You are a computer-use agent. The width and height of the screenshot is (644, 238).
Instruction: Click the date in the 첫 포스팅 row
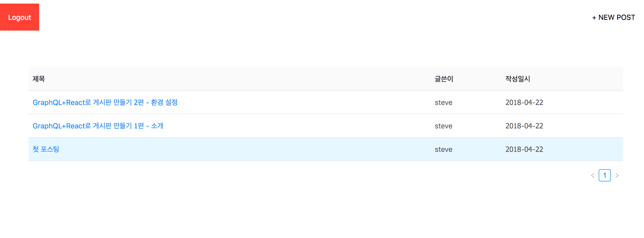point(524,149)
